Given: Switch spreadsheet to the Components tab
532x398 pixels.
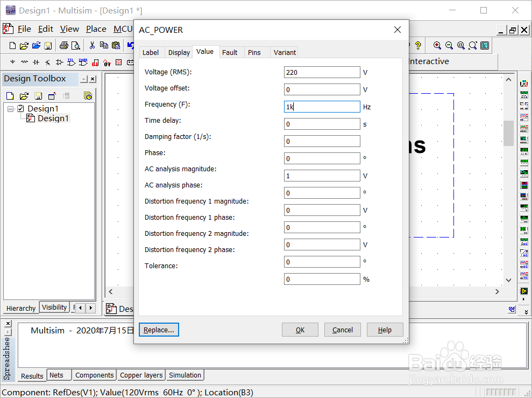Looking at the screenshot, I should point(94,375).
